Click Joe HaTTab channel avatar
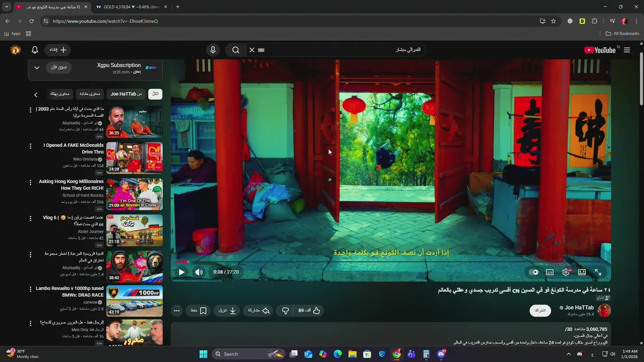This screenshot has width=644, height=362. coord(604,310)
